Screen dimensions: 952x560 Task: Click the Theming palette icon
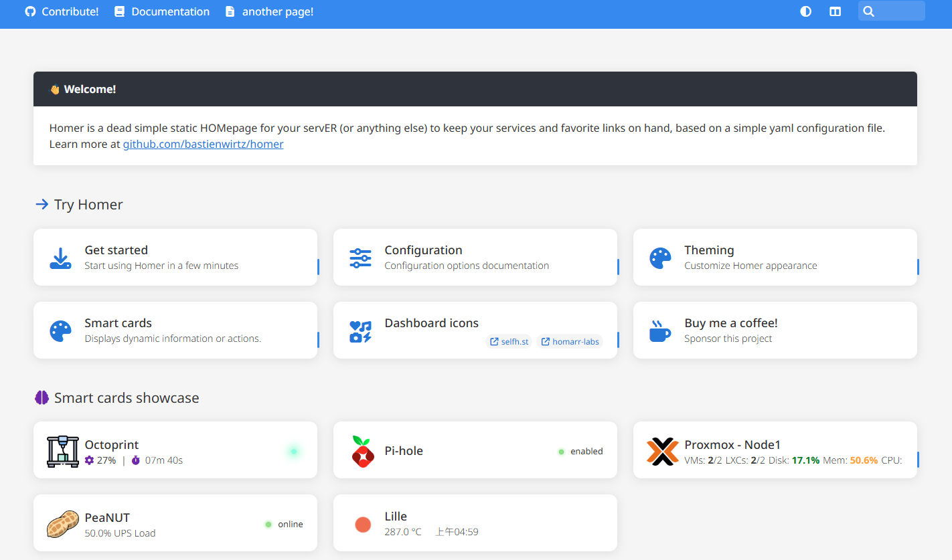coord(660,258)
